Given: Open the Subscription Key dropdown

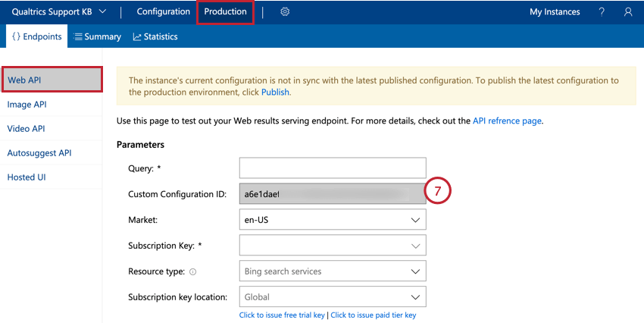Looking at the screenshot, I should [x=333, y=246].
